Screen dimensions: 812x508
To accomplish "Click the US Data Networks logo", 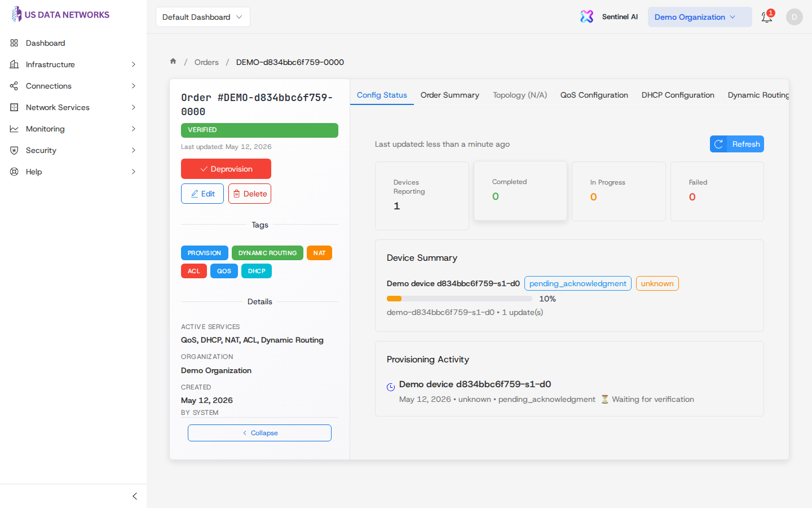I will 60,15.
